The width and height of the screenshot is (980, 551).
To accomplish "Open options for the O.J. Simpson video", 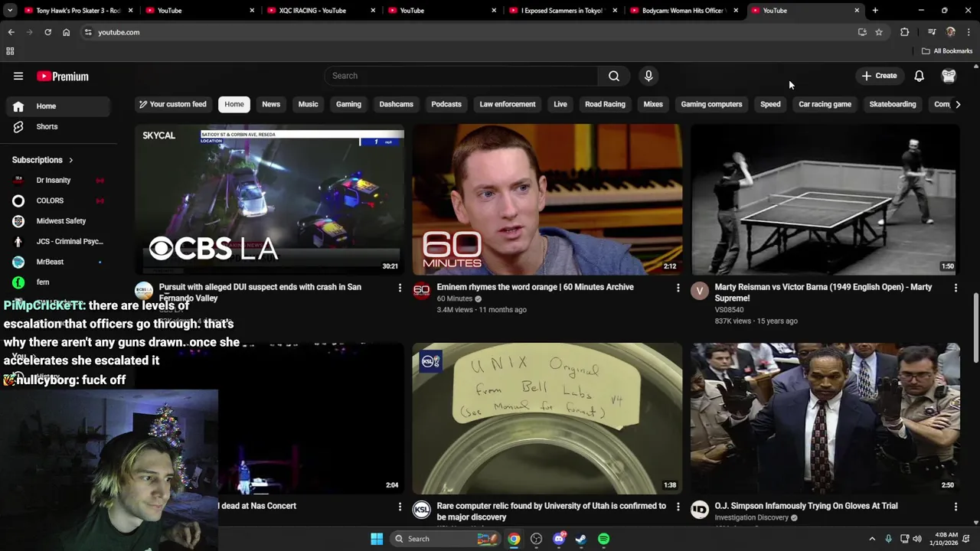I will [x=955, y=507].
